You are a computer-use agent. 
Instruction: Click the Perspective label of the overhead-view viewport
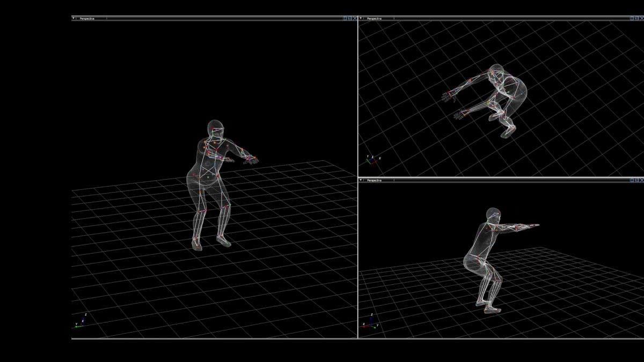[x=374, y=18]
